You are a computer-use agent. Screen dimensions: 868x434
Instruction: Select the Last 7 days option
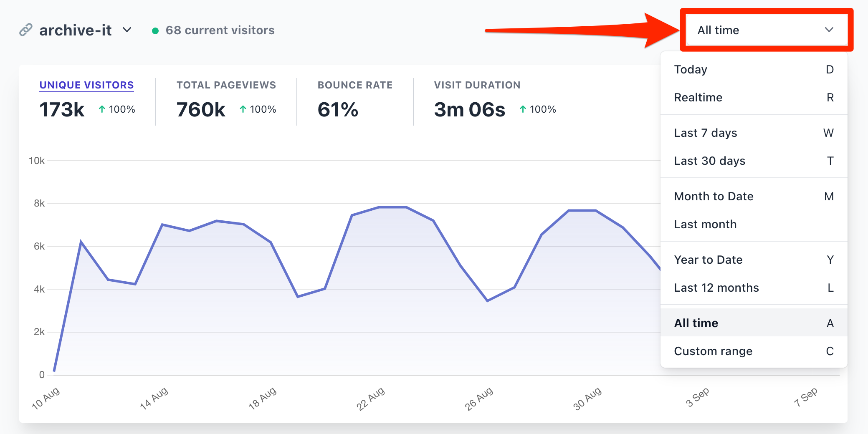[753, 133]
